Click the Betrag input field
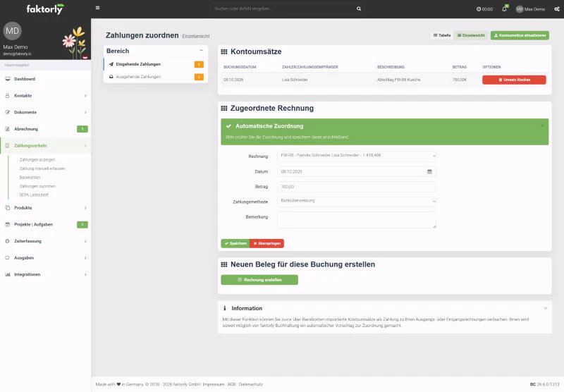The height and width of the screenshot is (392, 564). pos(357,187)
